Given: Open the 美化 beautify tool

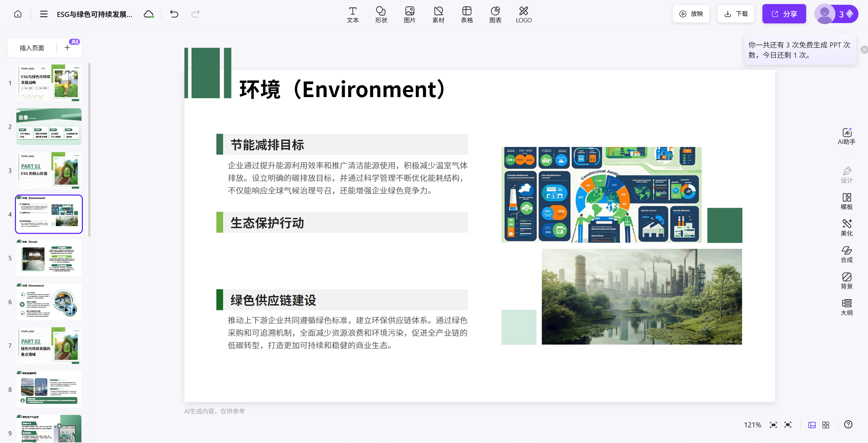Looking at the screenshot, I should tap(846, 227).
